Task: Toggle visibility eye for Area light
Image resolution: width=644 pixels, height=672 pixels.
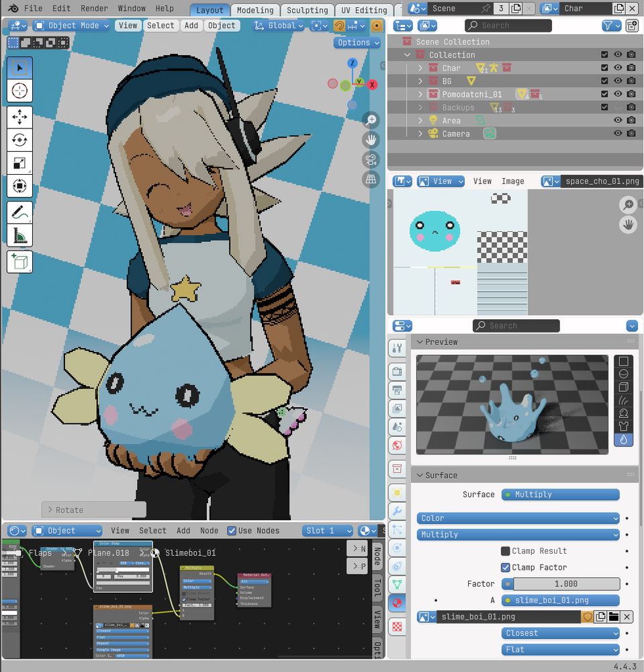Action: (617, 120)
